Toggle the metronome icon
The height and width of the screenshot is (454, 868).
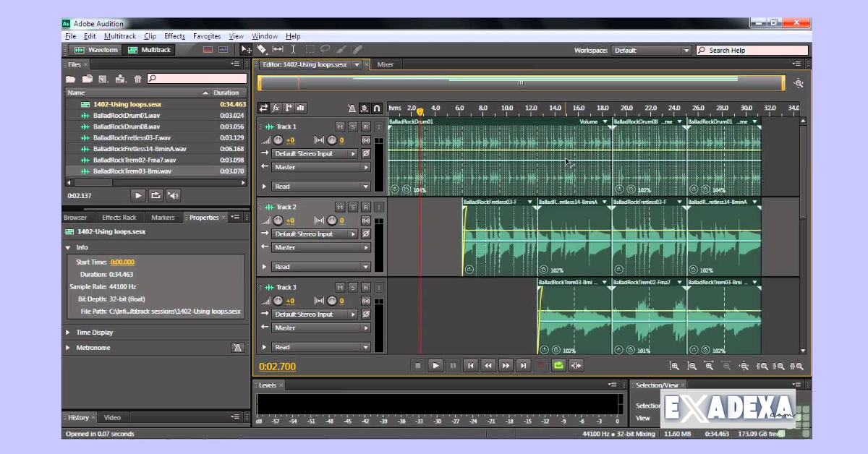pos(352,108)
